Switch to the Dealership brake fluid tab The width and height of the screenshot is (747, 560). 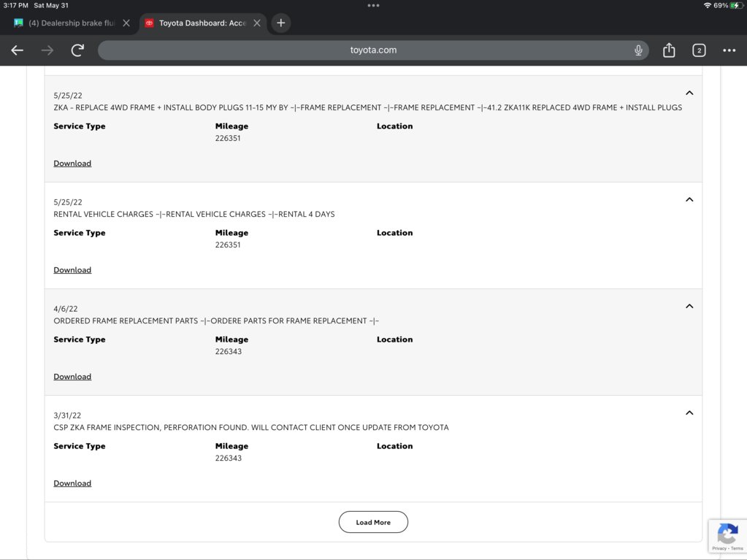point(71,23)
